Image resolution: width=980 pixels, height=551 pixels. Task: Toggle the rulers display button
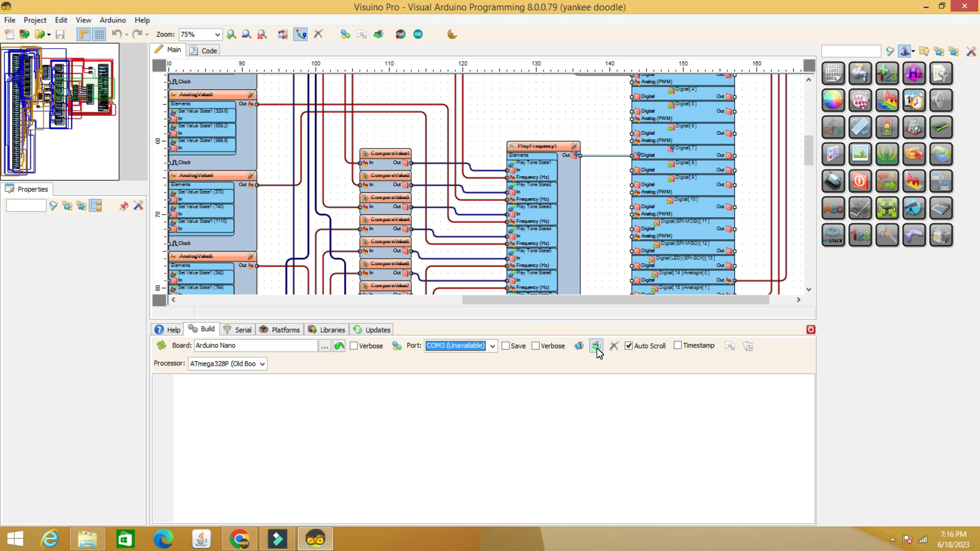84,34
